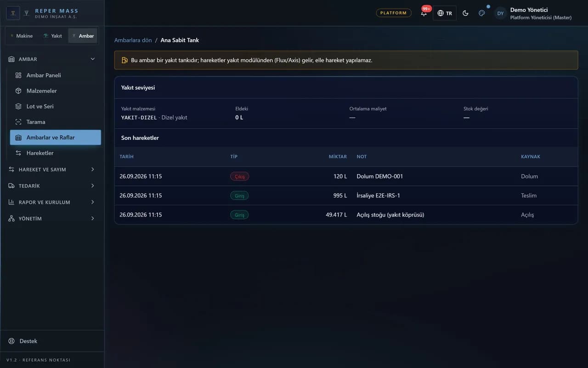
Task: Toggle dark mode moon icon
Action: coord(465,13)
